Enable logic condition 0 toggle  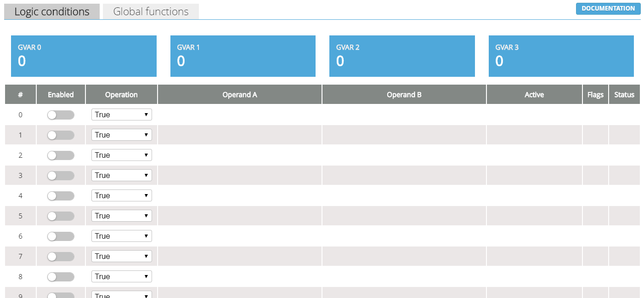point(61,115)
